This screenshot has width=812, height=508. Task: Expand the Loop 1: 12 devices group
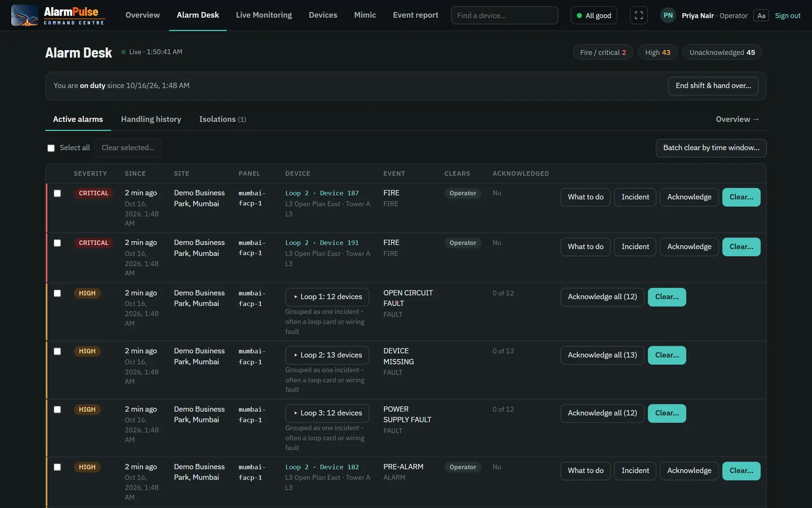[327, 297]
